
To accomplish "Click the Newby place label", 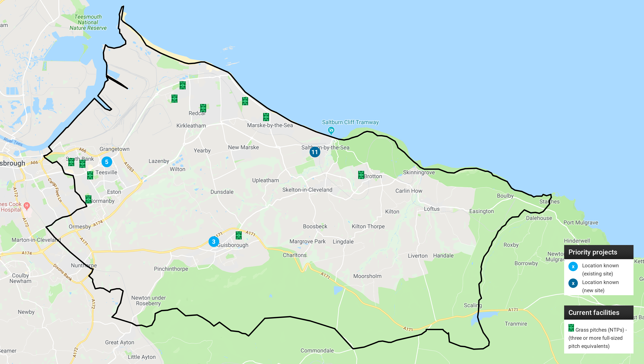I will click(x=26, y=312).
